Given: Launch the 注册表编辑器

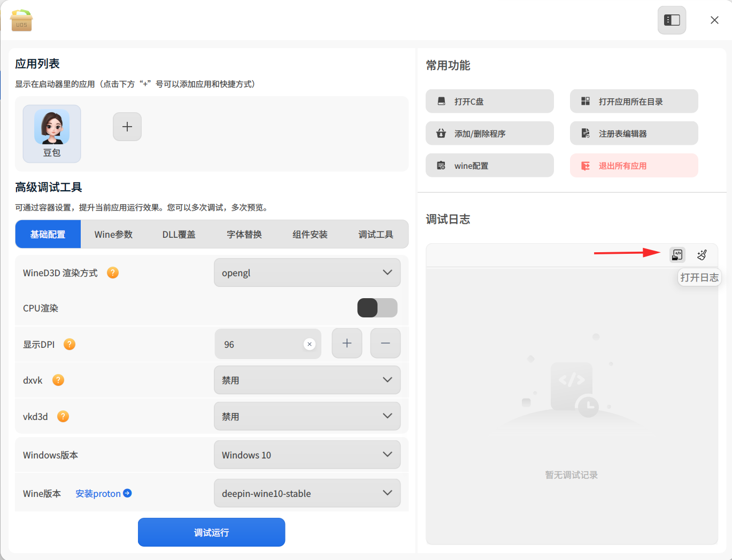Looking at the screenshot, I should [634, 134].
